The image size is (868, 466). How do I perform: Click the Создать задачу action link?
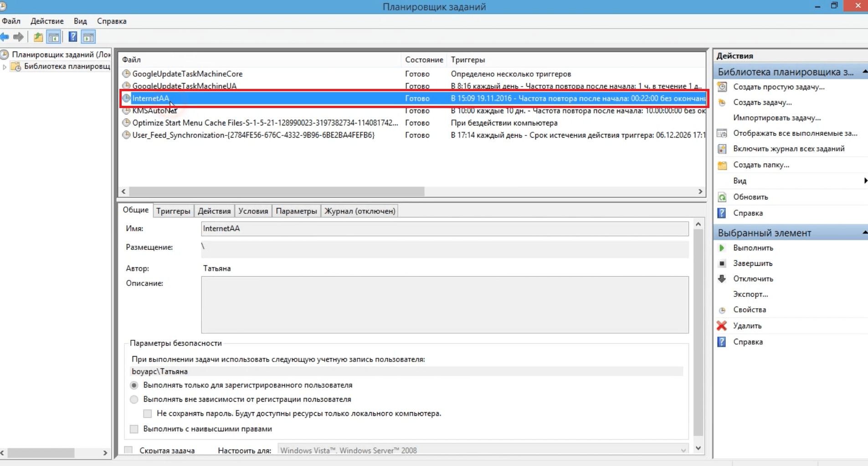pyautogui.click(x=762, y=102)
